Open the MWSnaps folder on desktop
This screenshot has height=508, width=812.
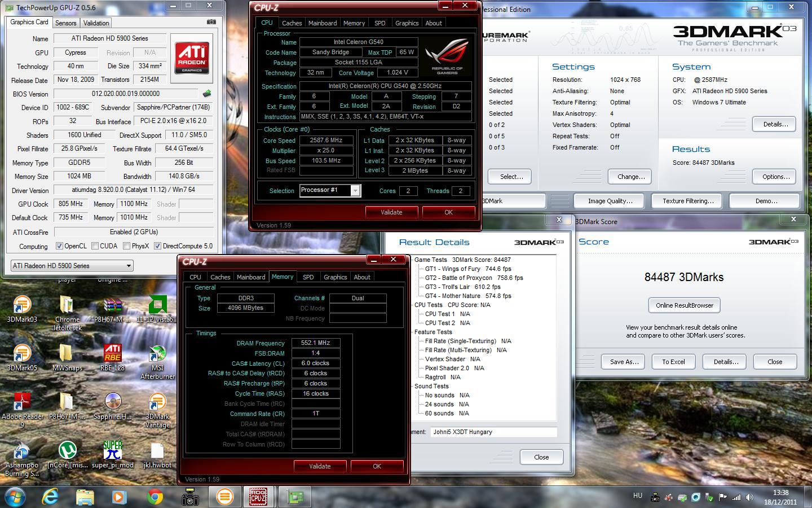pos(67,358)
